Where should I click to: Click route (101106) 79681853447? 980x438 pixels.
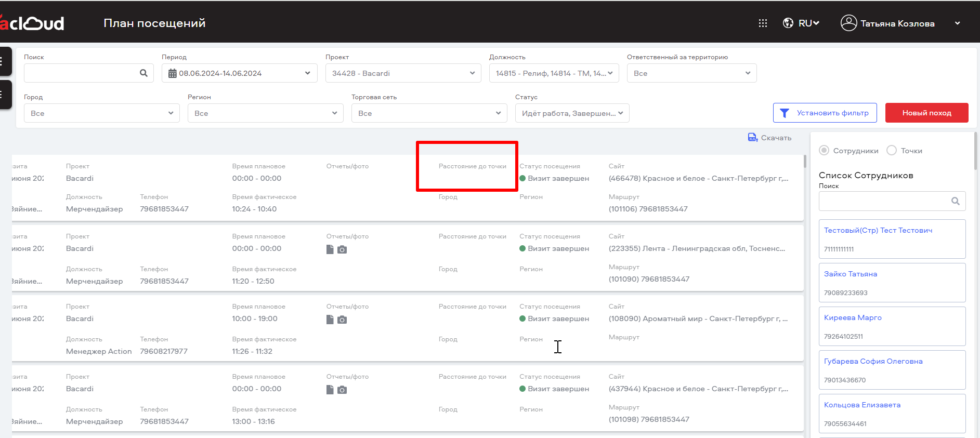[x=648, y=209]
